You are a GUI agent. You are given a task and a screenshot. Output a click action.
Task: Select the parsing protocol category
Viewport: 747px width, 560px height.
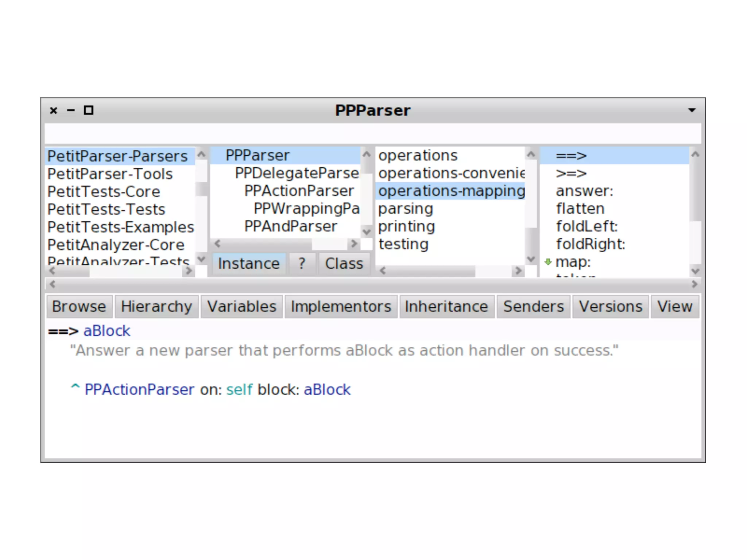point(405,209)
